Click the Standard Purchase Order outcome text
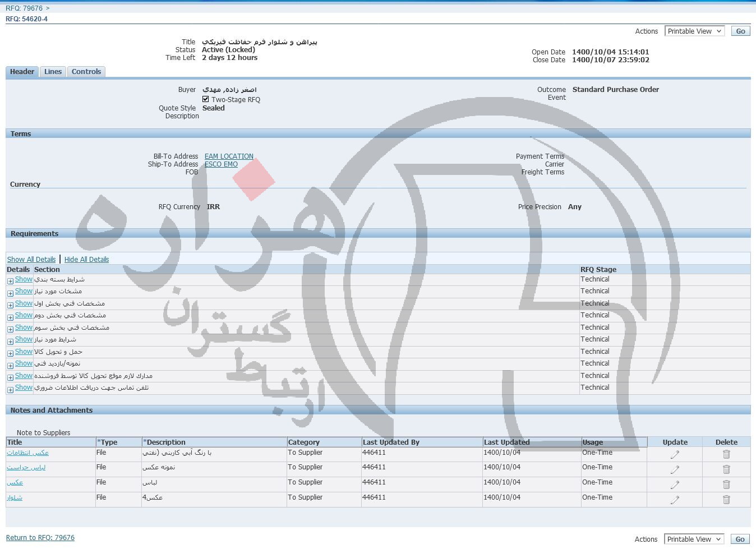This screenshot has height=549, width=756. click(x=616, y=90)
